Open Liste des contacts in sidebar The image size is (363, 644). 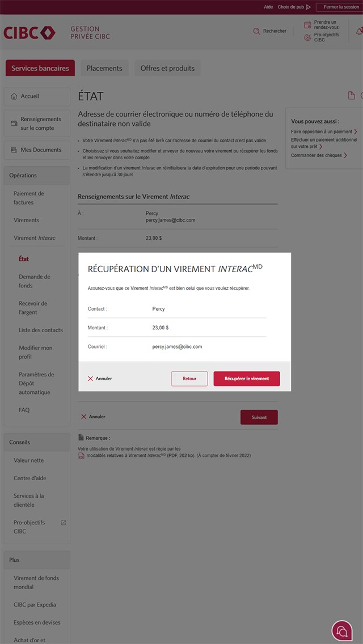tap(41, 330)
